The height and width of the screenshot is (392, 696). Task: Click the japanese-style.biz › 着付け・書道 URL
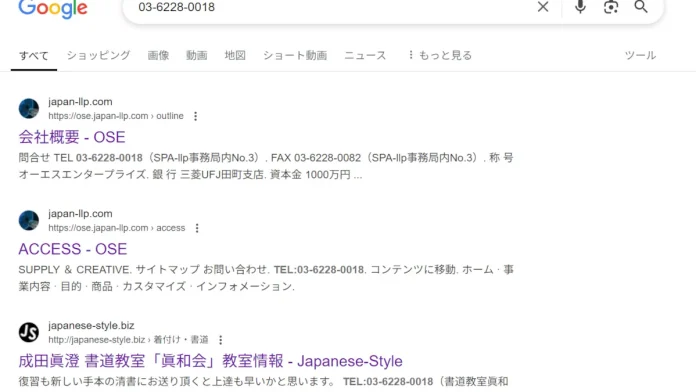(x=128, y=340)
